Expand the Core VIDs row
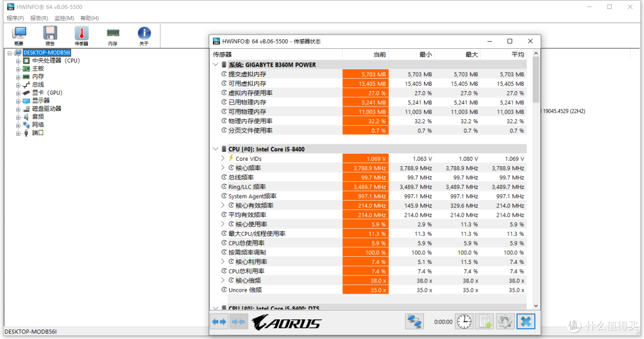The image size is (644, 339). click(222, 158)
